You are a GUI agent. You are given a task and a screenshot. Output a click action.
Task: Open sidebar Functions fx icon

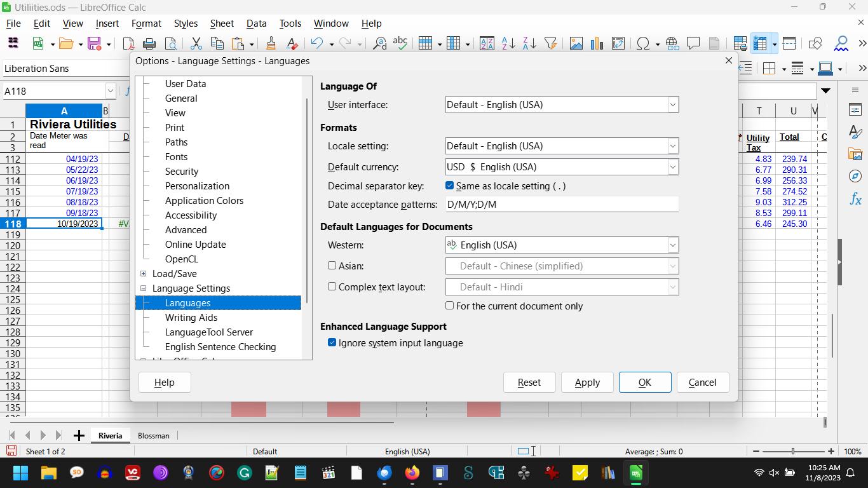pyautogui.click(x=855, y=199)
